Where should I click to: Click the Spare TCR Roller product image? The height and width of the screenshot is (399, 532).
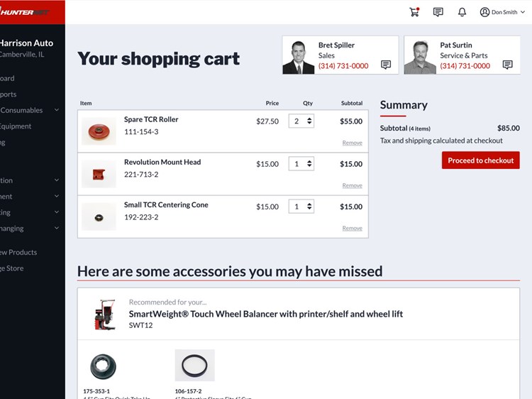click(x=99, y=131)
